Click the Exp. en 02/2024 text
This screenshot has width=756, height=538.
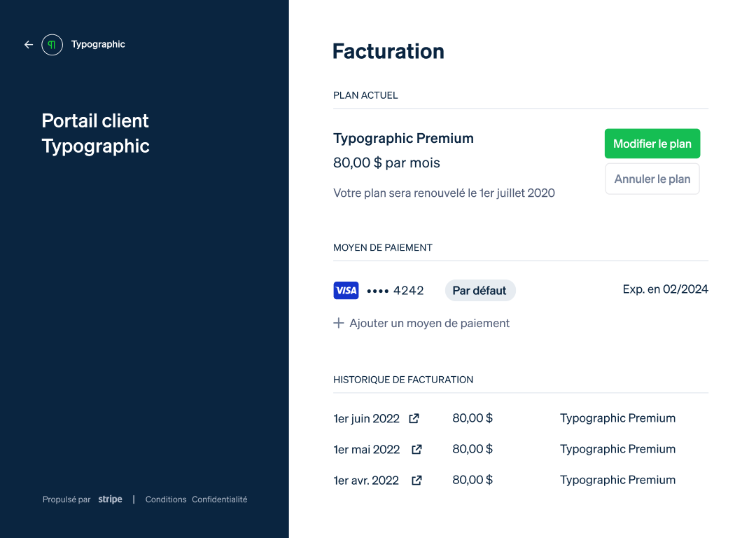coord(666,289)
